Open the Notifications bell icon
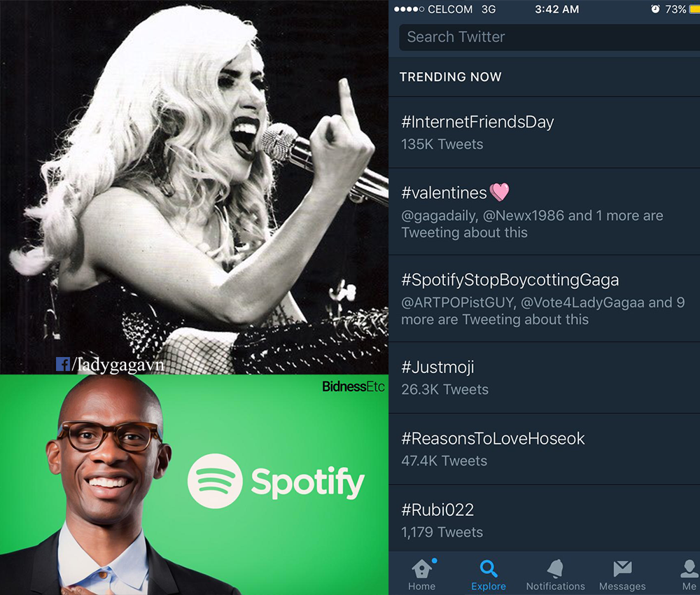 point(555,568)
